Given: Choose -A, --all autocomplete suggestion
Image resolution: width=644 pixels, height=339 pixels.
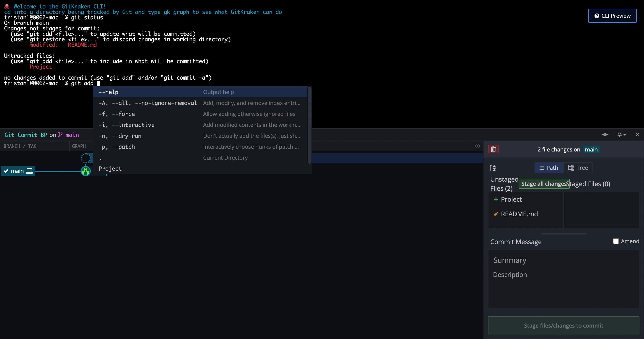Looking at the screenshot, I should pos(200,103).
